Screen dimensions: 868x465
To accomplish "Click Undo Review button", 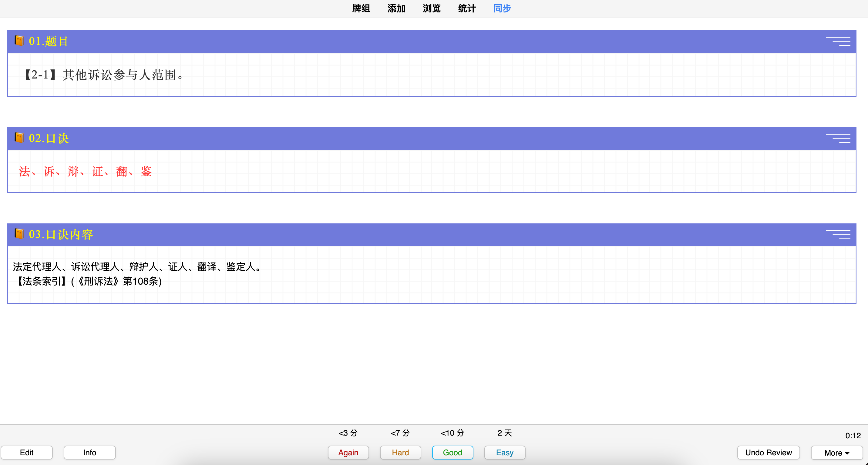I will [768, 452].
